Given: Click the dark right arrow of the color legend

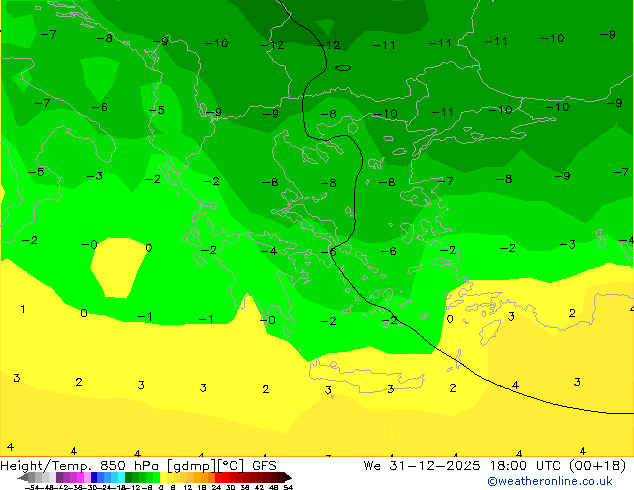Looking at the screenshot, I should pos(287,478).
